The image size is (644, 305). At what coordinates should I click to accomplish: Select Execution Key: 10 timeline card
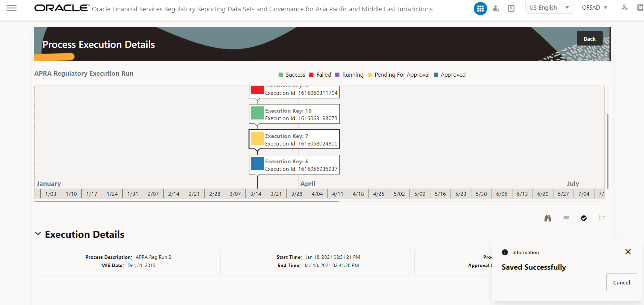(294, 114)
